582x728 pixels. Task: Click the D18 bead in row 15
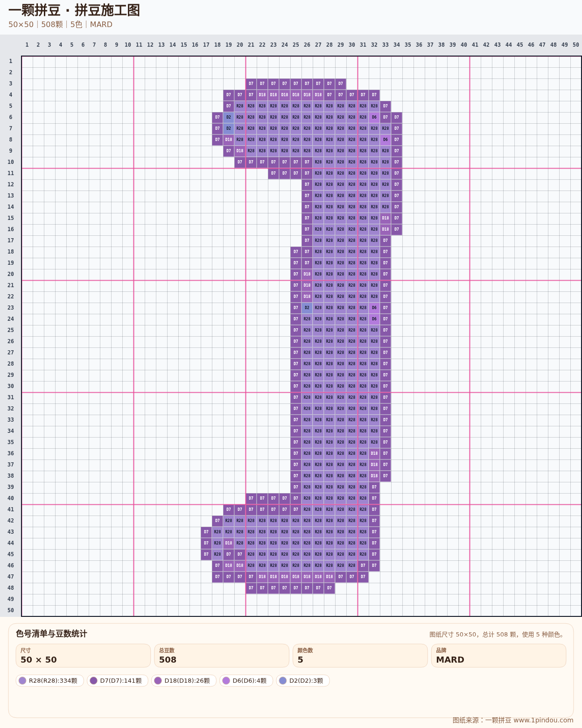pos(386,218)
